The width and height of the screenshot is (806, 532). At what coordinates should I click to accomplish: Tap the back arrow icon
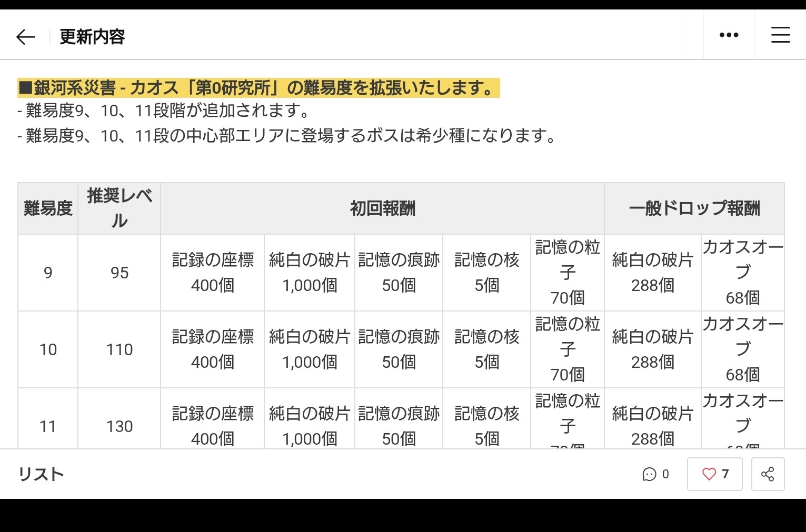click(x=25, y=37)
